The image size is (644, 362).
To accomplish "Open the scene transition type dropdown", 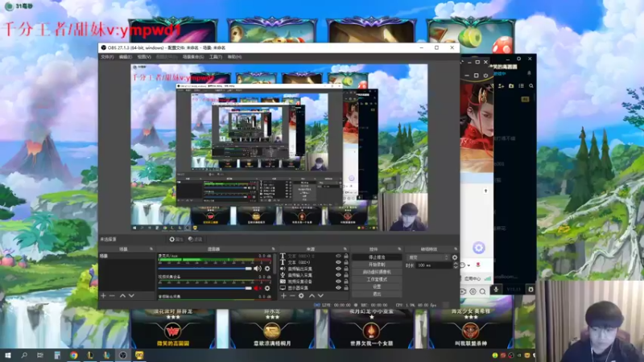I will (428, 257).
